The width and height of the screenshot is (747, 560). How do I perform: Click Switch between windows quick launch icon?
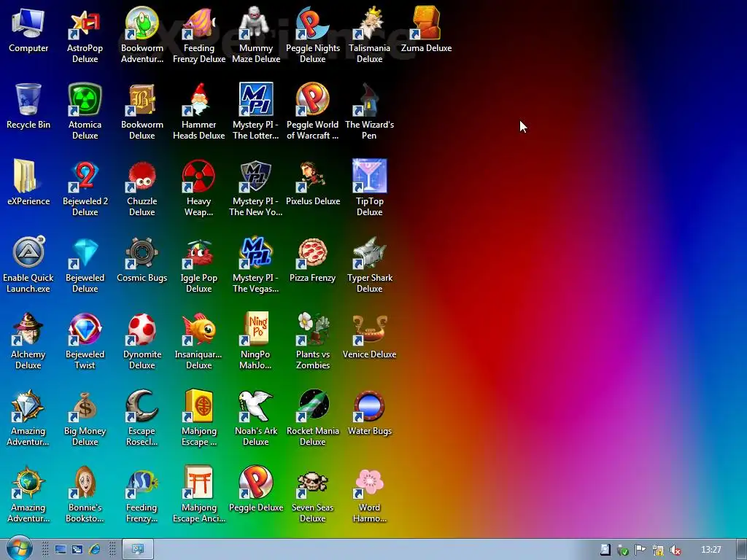tap(77, 550)
